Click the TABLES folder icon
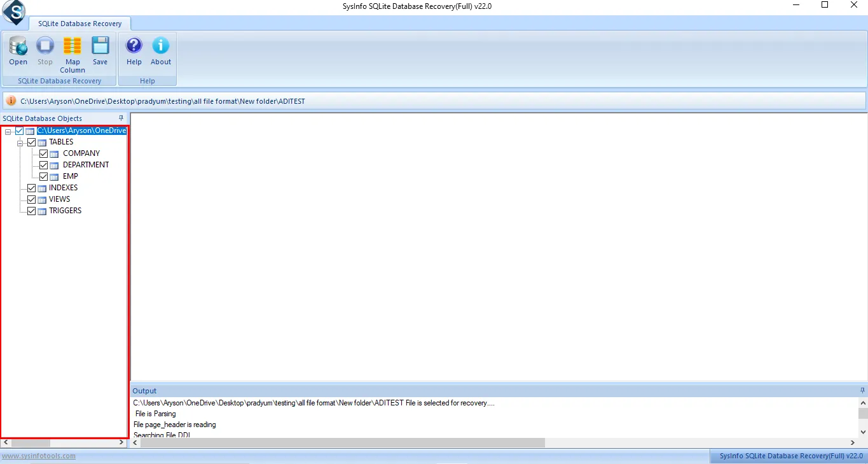 (x=42, y=143)
